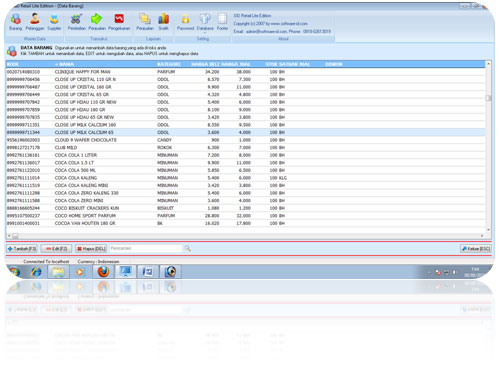This screenshot has height=373, width=499.
Task: Select row CLOSE UP HIJAU 160 GR
Action: (246, 110)
